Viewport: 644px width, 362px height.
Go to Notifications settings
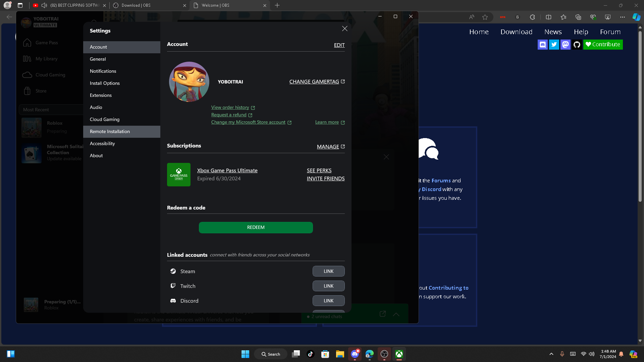click(x=122, y=71)
